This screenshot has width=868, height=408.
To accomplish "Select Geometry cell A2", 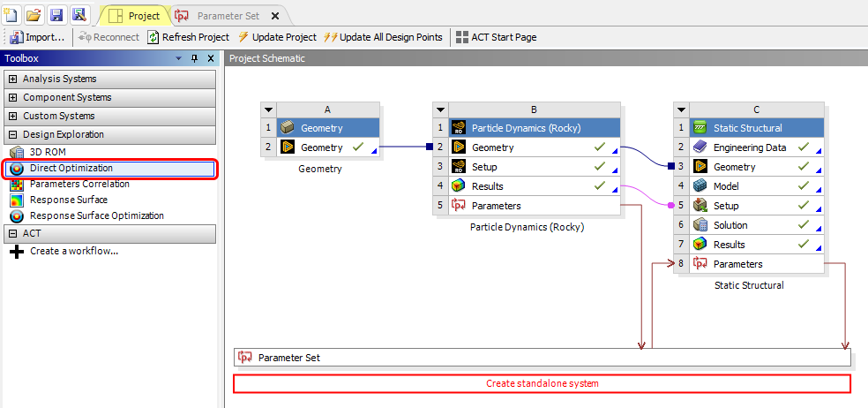I will 328,147.
